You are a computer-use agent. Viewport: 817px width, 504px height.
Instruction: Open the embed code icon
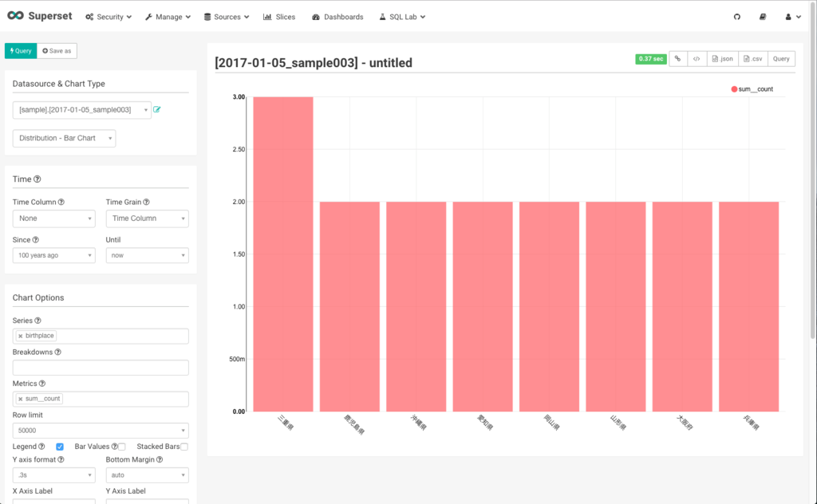click(x=697, y=58)
